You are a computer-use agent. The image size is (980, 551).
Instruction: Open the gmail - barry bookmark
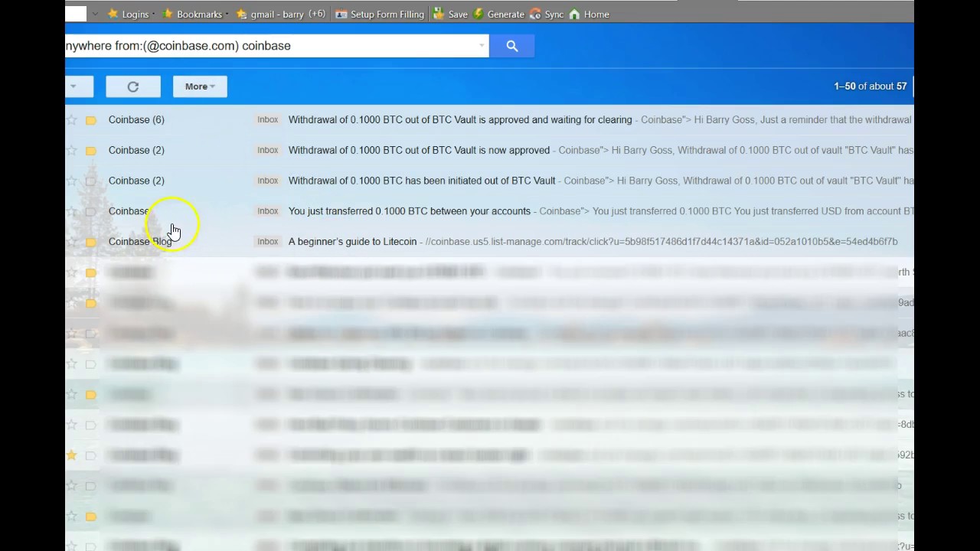(280, 15)
